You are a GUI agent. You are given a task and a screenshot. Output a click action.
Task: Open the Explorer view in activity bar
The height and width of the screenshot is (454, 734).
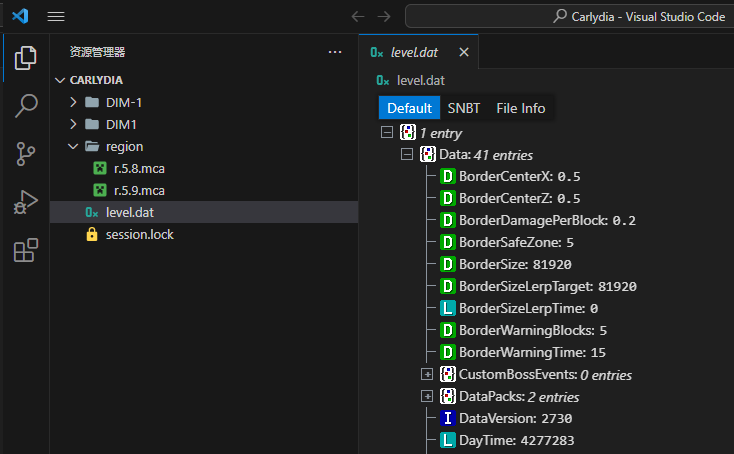[25, 59]
